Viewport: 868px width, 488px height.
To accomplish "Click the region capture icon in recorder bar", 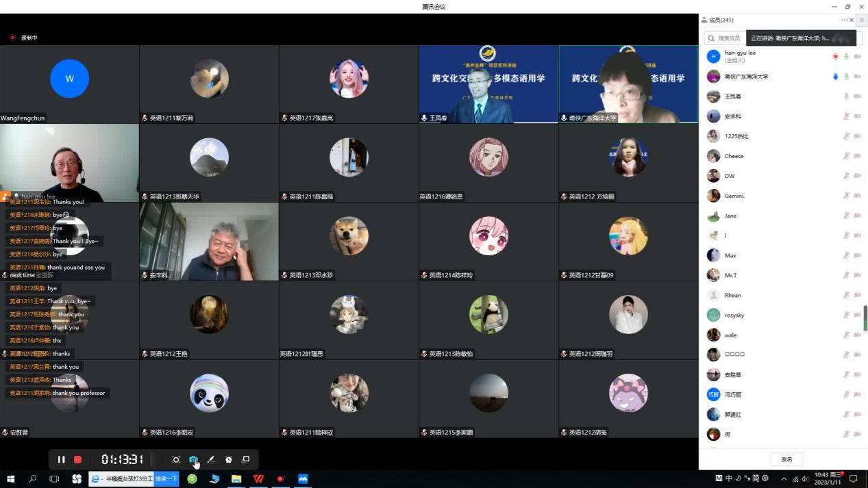I will click(x=176, y=460).
